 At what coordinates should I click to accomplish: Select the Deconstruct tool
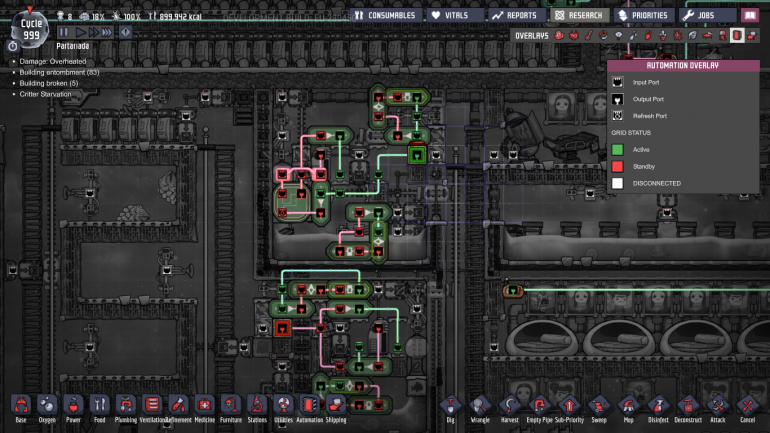coord(688,408)
